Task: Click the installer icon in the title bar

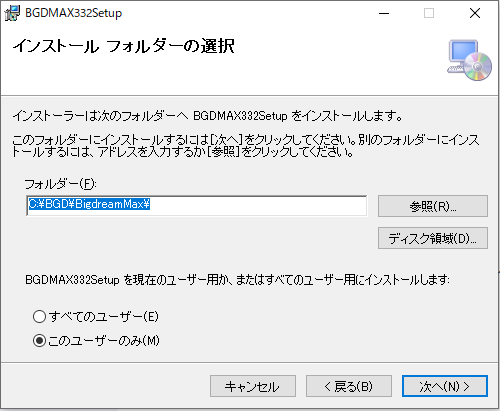Action: point(12,13)
